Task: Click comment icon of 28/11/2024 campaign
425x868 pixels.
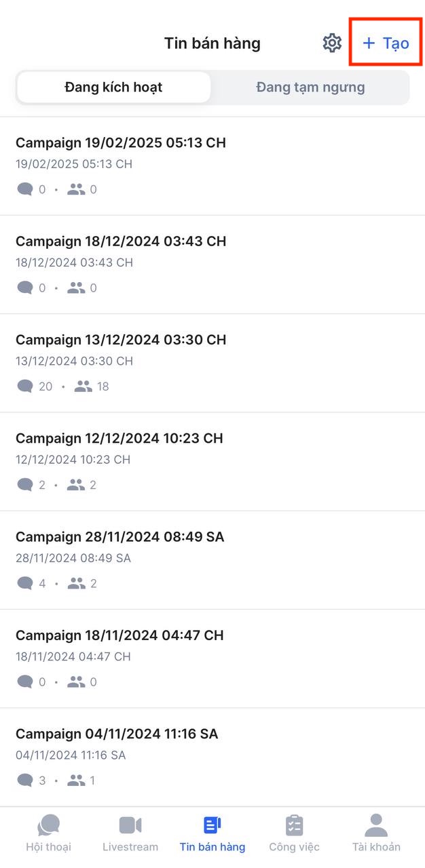Action: 25,583
